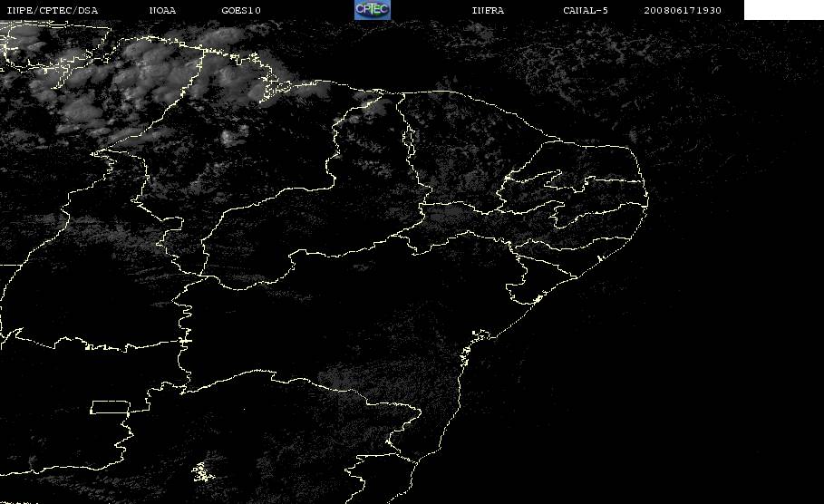Screen dimensions: 824x504
Task: Click the easternmost tip of the Brazilian coast
Action: point(647,199)
